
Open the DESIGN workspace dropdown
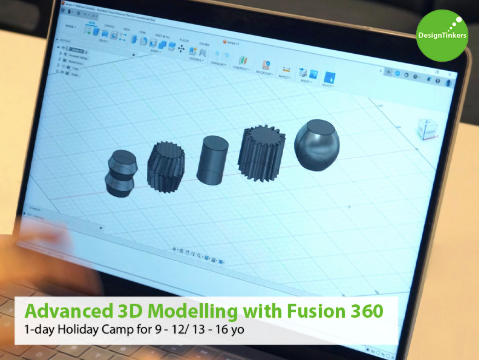tap(71, 26)
